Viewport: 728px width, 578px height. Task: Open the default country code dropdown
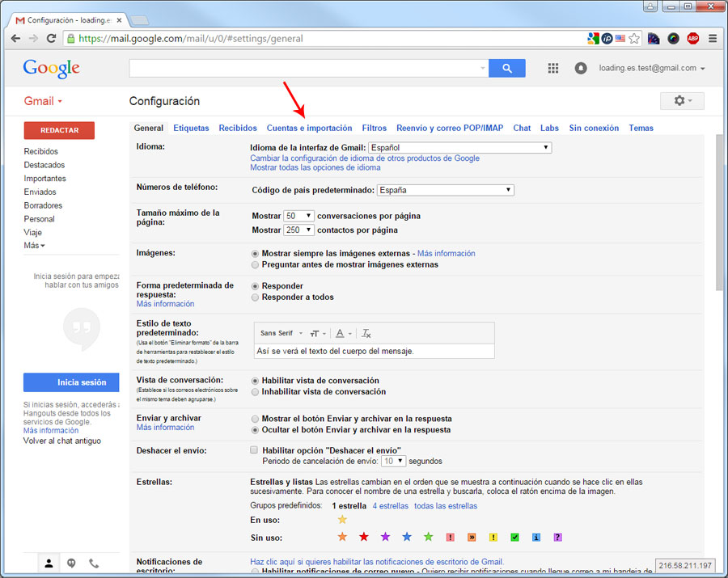point(446,190)
